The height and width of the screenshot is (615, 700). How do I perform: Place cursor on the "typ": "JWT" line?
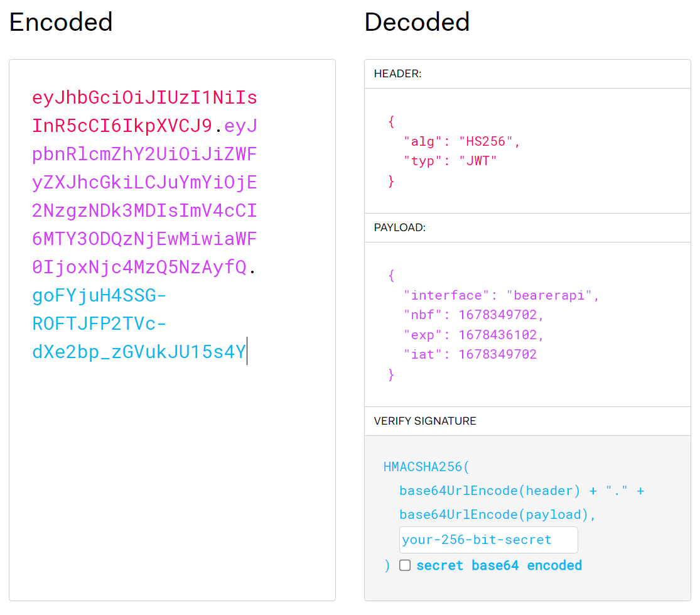[x=450, y=161]
